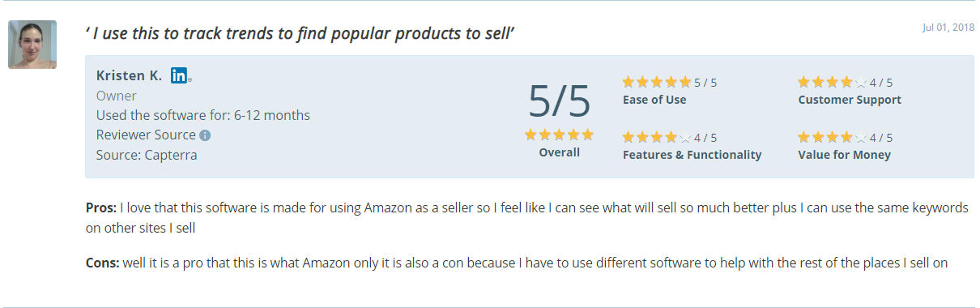Click the reviewer's profile photo thumbnail
Screen dimensions: 980x308
point(32,45)
